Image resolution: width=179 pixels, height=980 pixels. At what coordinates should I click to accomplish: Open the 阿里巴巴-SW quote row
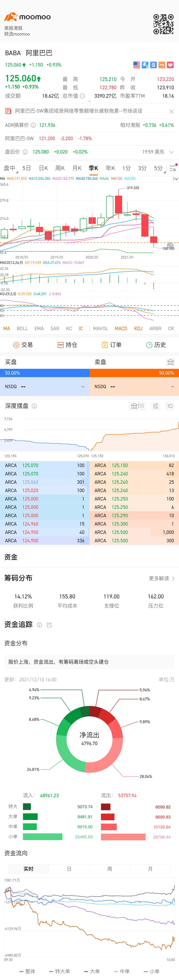(89, 138)
